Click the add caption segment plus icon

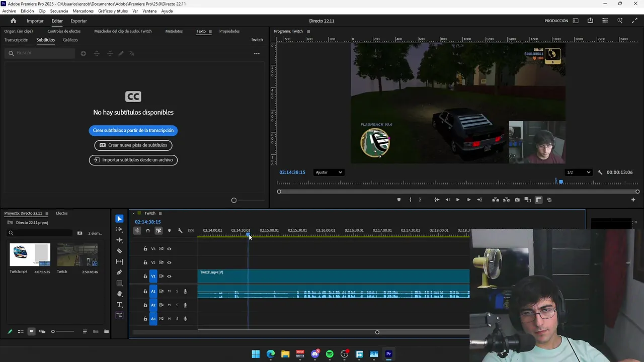click(x=84, y=53)
